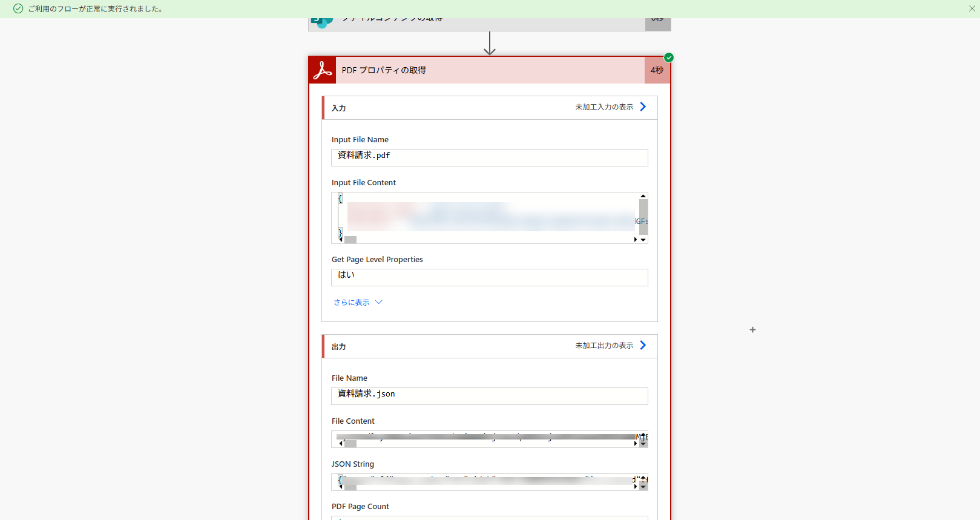This screenshot has height=520, width=980.
Task: Click the 出力 section header
Action: (490, 346)
